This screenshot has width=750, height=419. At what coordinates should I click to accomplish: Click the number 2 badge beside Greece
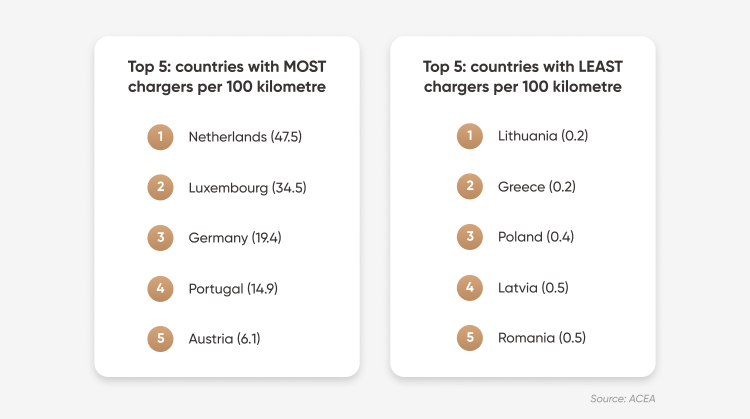[470, 186]
